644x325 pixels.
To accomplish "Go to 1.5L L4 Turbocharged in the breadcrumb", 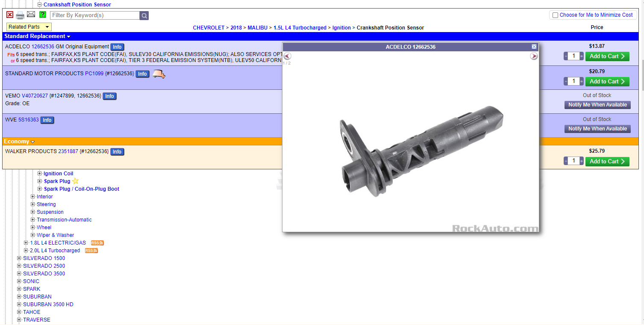I will tap(300, 28).
